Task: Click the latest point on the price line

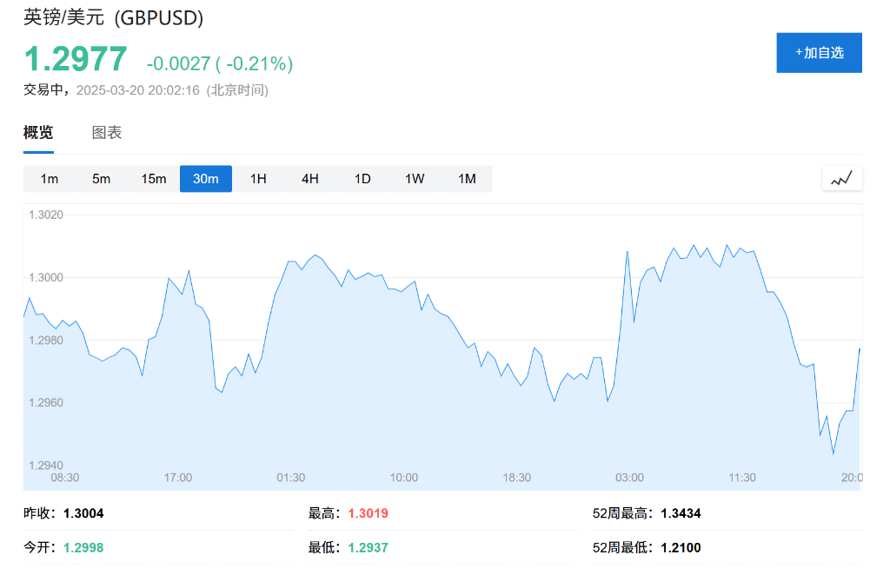Action: 859,349
